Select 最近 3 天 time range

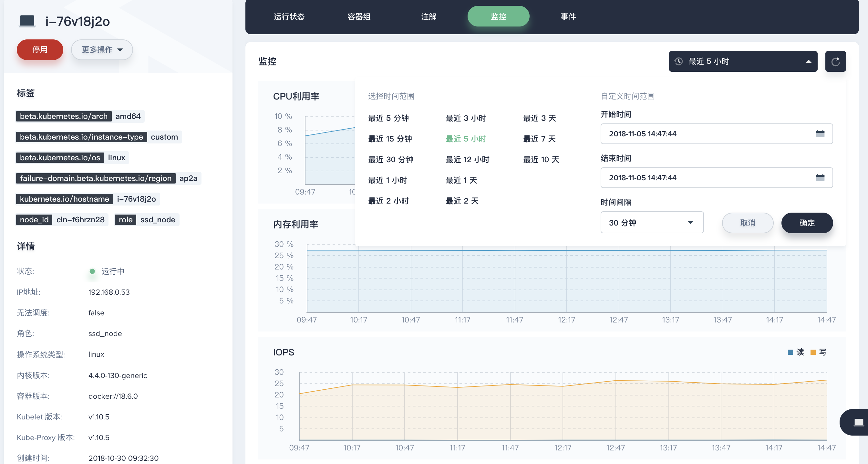[540, 118]
